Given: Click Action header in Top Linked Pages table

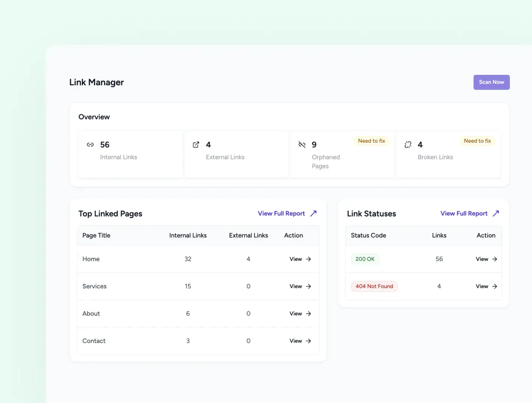Looking at the screenshot, I should pos(293,235).
